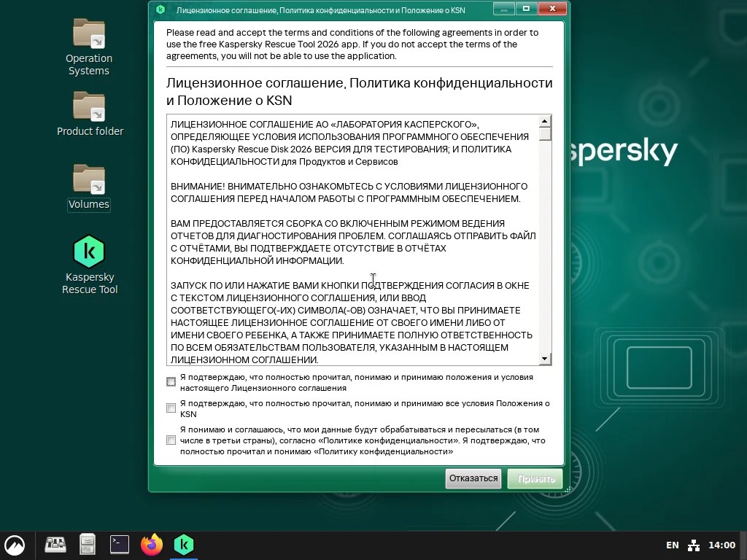The width and height of the screenshot is (747, 560).
Task: Launch the terminal from the taskbar
Action: (119, 544)
